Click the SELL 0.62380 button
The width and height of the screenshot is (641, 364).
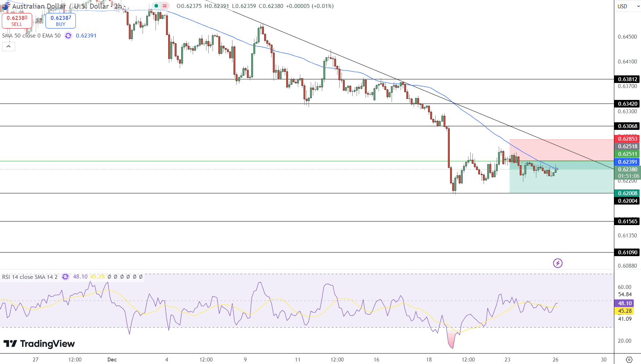(x=17, y=21)
